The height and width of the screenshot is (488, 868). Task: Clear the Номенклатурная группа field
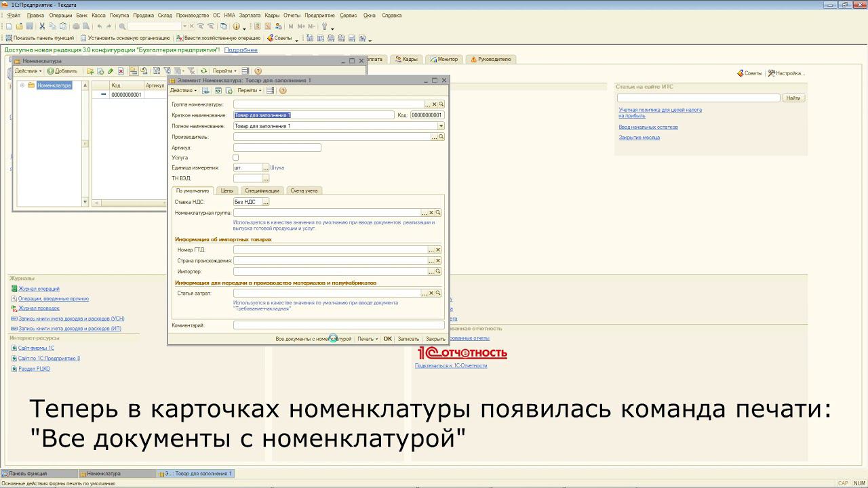tap(431, 213)
